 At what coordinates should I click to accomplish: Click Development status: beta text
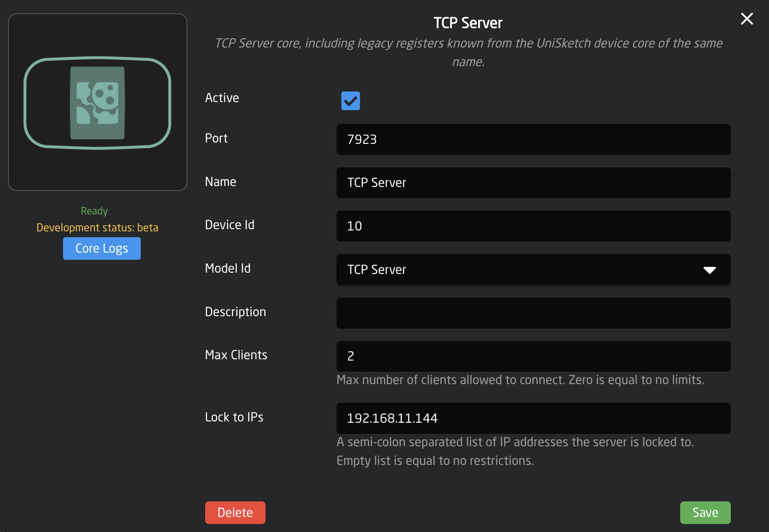pyautogui.click(x=97, y=227)
